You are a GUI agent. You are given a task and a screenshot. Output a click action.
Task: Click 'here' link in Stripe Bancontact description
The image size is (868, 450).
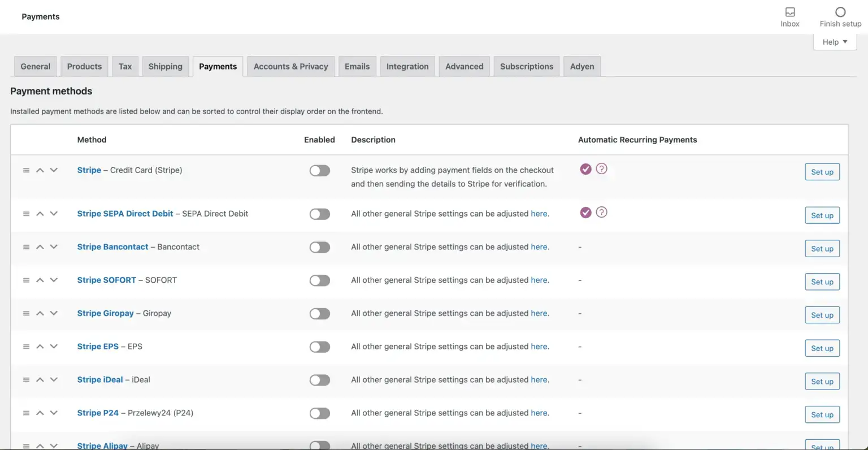(539, 247)
